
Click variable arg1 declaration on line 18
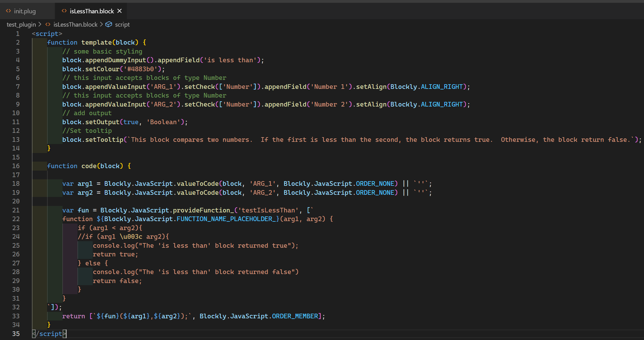point(85,184)
